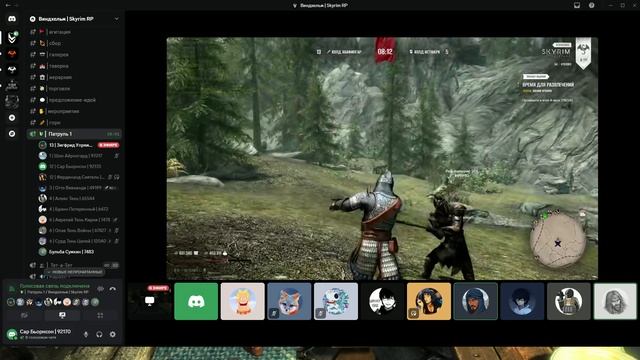Open the агитация channel

point(75,31)
